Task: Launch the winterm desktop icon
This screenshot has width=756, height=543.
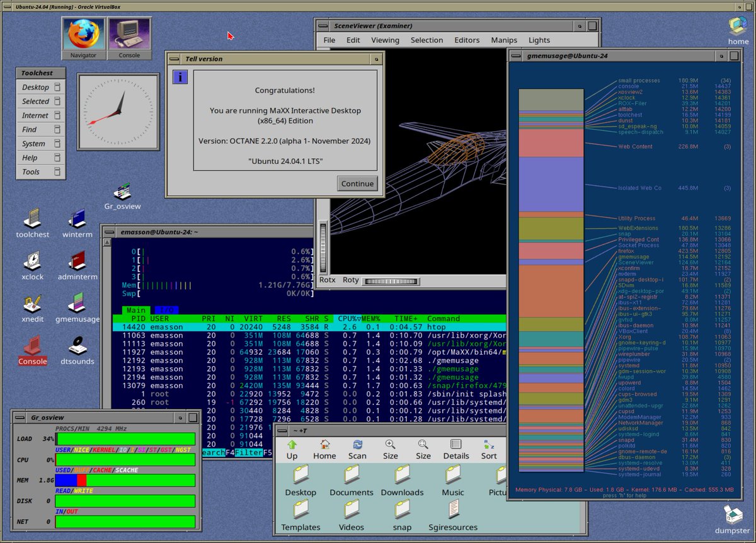Action: point(76,220)
